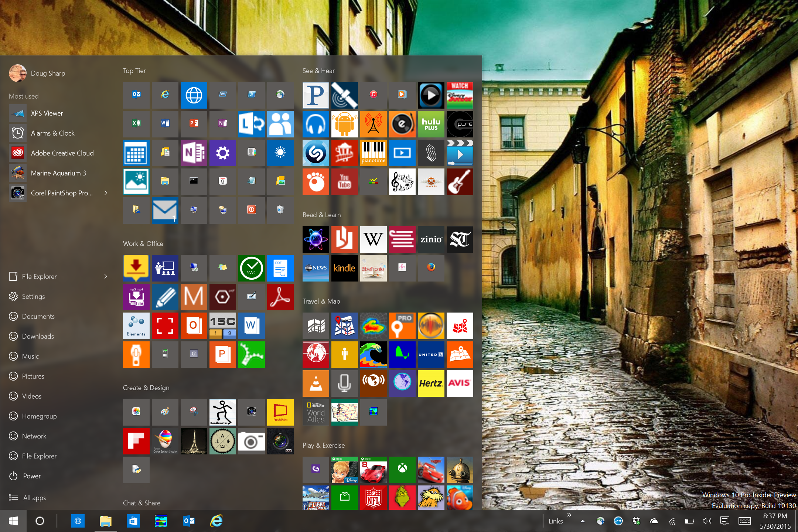Show hidden system tray icons
Screen dimensions: 798x532
pos(583,521)
